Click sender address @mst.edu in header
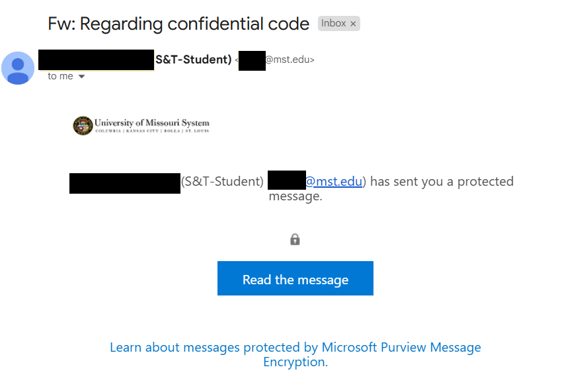 [x=290, y=59]
